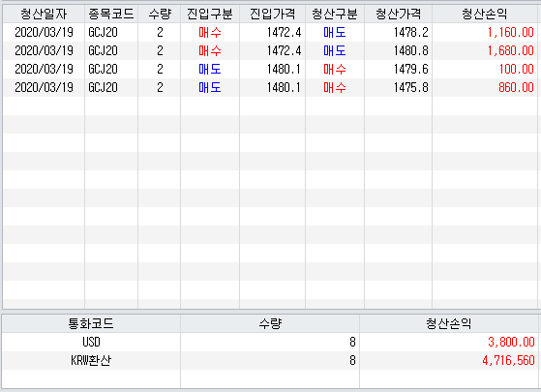
Task: Select the USD summary row
Action: point(270,342)
